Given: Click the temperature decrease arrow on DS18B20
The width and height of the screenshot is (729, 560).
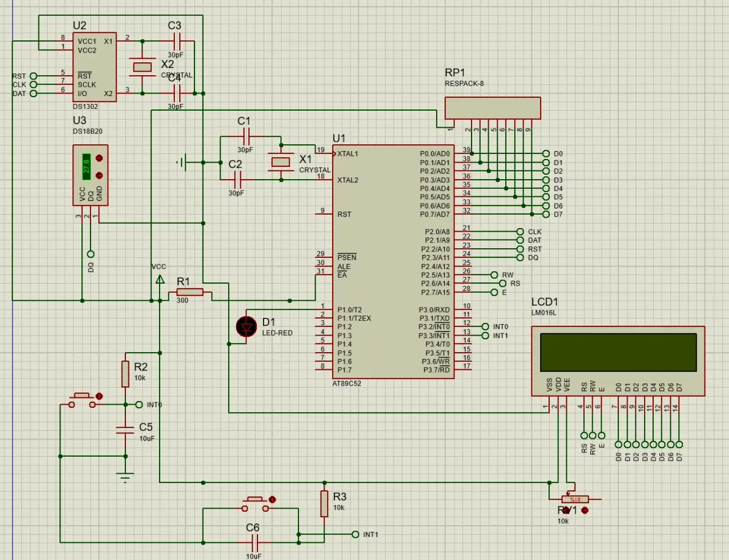Looking at the screenshot, I should pos(99,176).
